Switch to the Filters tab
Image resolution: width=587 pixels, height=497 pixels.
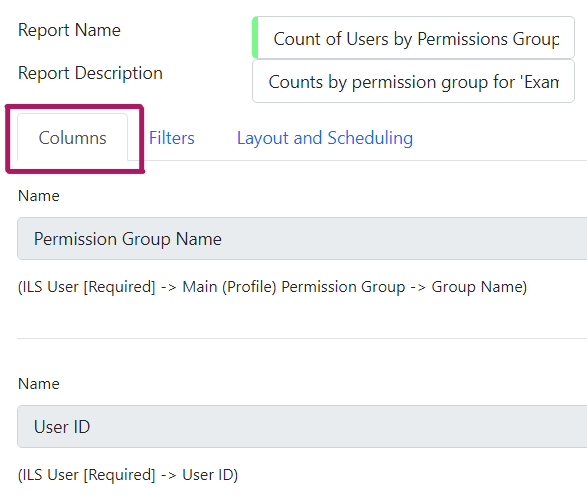pos(172,138)
